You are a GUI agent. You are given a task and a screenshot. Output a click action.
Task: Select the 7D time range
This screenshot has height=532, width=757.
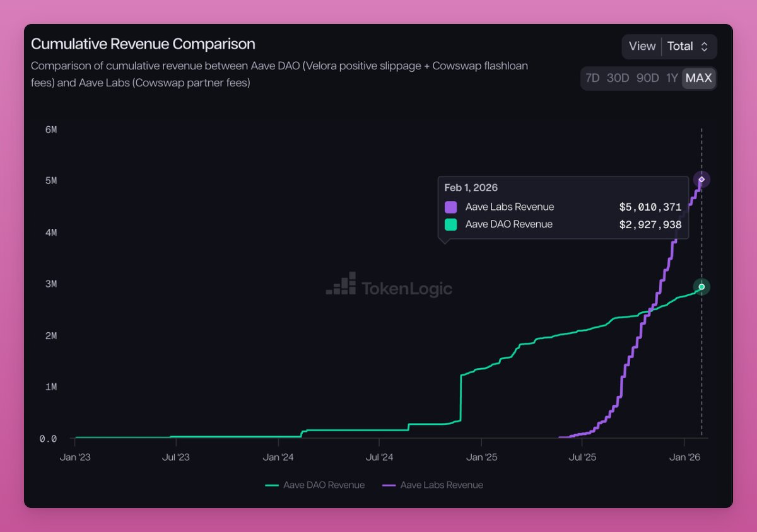[592, 78]
